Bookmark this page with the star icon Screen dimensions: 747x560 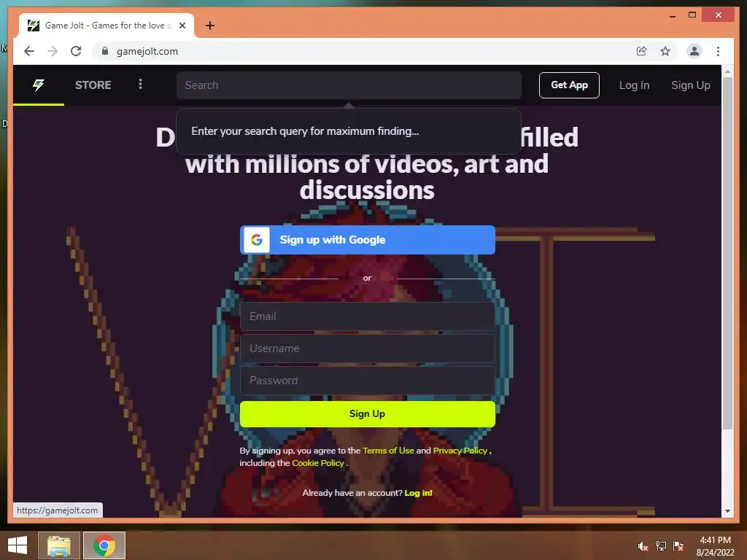(x=665, y=51)
